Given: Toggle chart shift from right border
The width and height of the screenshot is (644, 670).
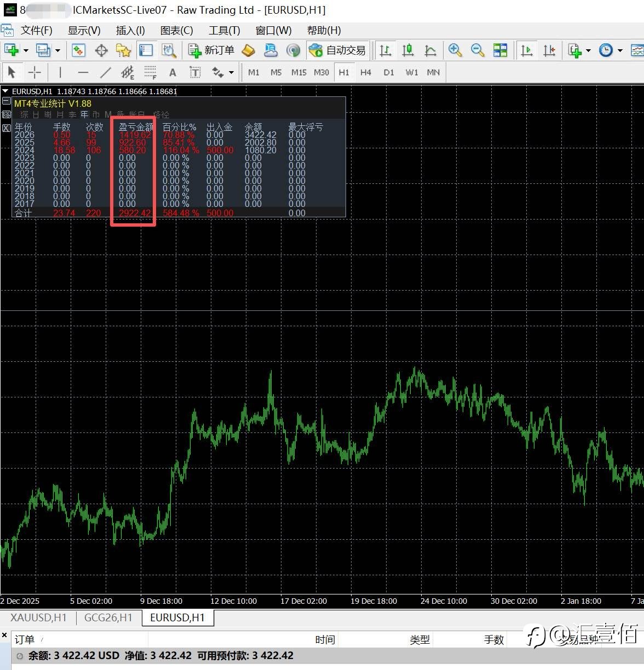Looking at the screenshot, I should [549, 50].
